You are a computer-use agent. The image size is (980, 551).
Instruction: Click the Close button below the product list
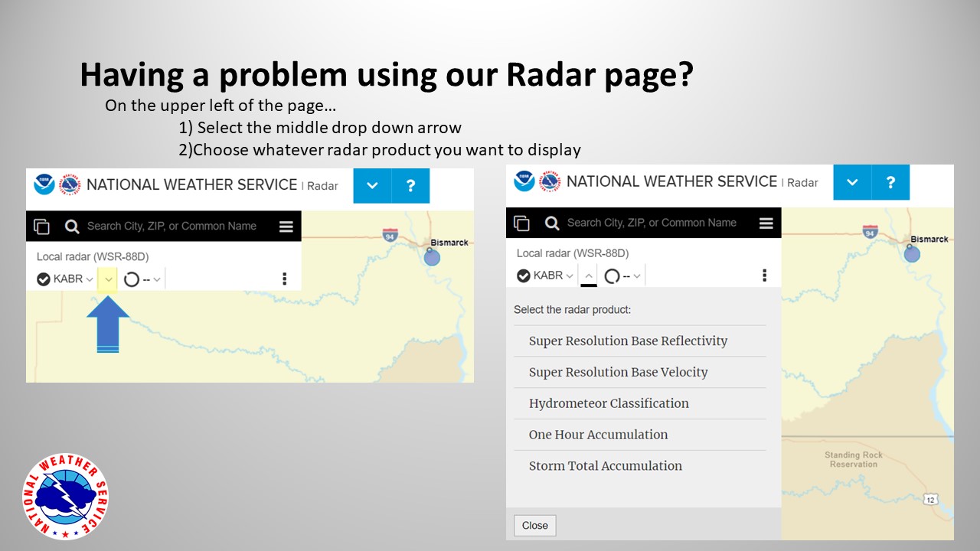click(x=535, y=526)
